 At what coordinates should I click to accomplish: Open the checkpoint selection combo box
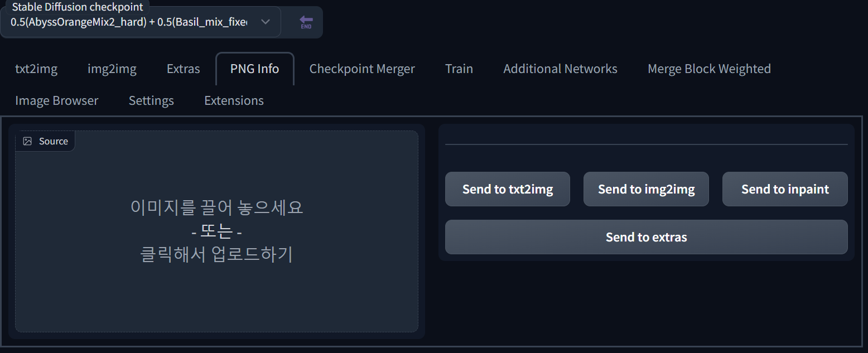click(x=140, y=22)
